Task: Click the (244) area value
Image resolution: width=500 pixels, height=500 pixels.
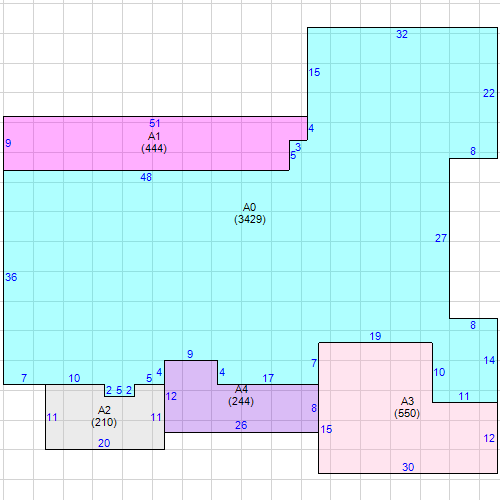Action: click(241, 401)
